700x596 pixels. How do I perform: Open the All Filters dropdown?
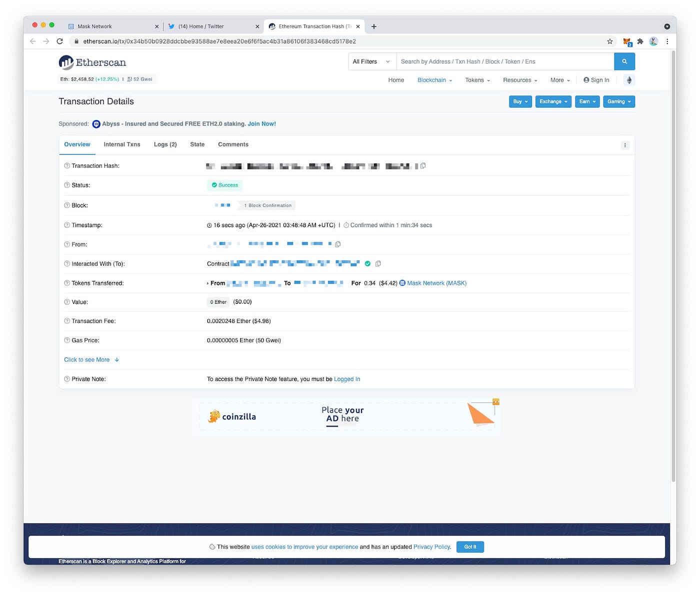click(x=372, y=61)
